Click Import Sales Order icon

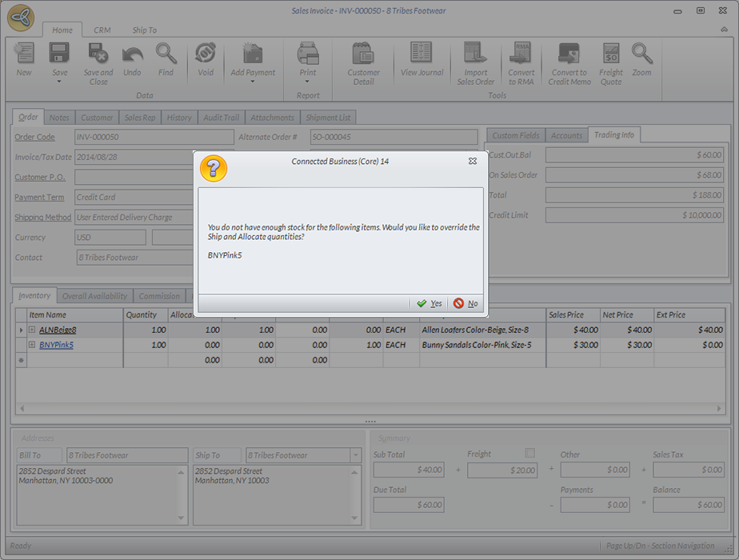pyautogui.click(x=476, y=54)
